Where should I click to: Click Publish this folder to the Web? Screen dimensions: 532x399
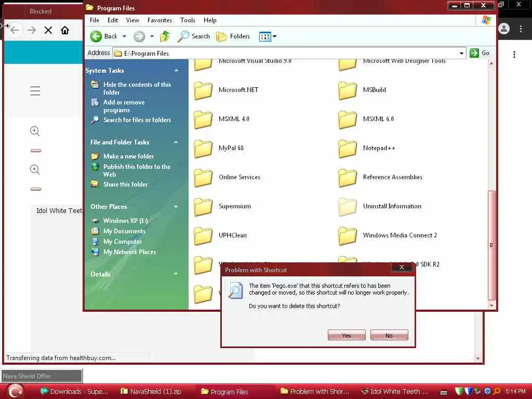pos(137,170)
